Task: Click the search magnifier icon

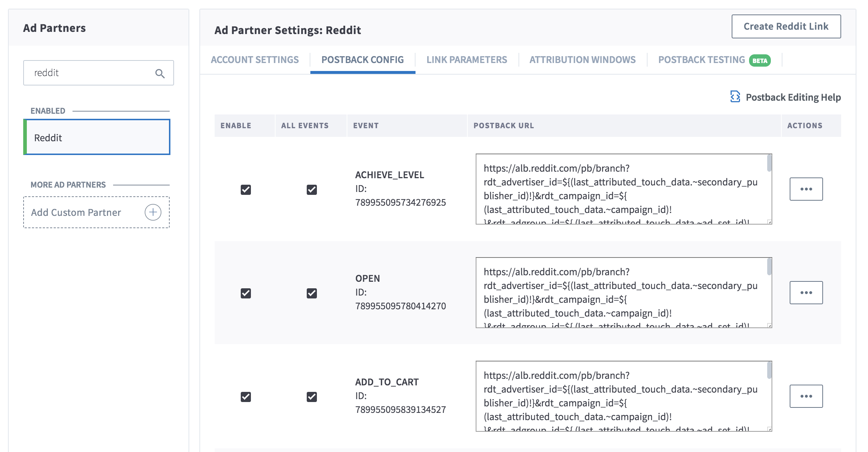Action: click(x=160, y=74)
